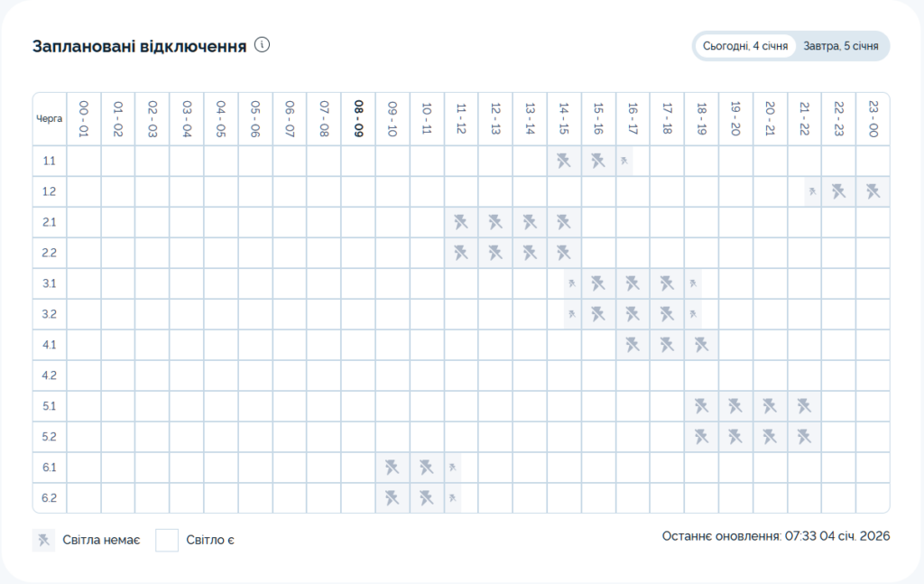924x584 pixels.
Task: Click outage icon for queue 2.2 at 13-14
Action: [x=530, y=253]
